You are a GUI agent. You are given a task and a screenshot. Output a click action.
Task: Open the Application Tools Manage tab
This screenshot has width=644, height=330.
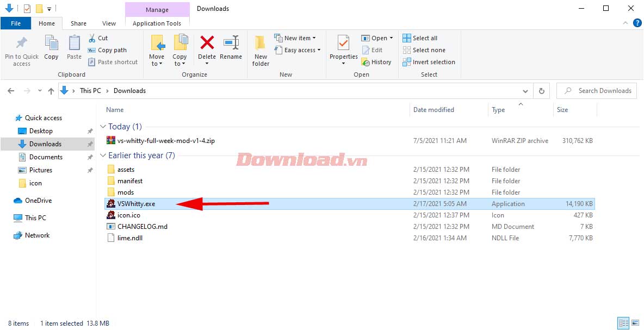(157, 9)
